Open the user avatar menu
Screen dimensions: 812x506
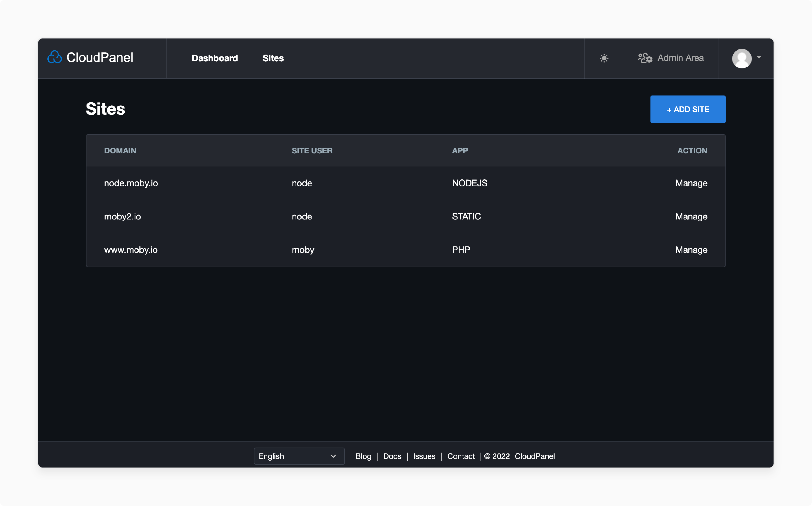pos(742,58)
